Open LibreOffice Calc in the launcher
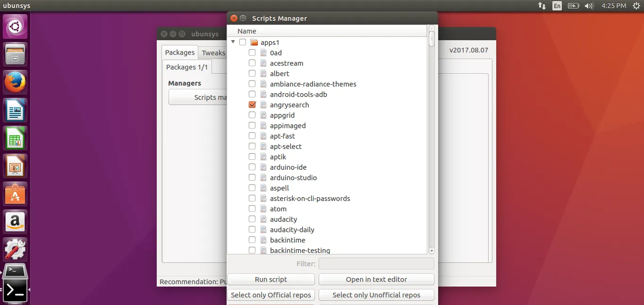 tap(15, 138)
